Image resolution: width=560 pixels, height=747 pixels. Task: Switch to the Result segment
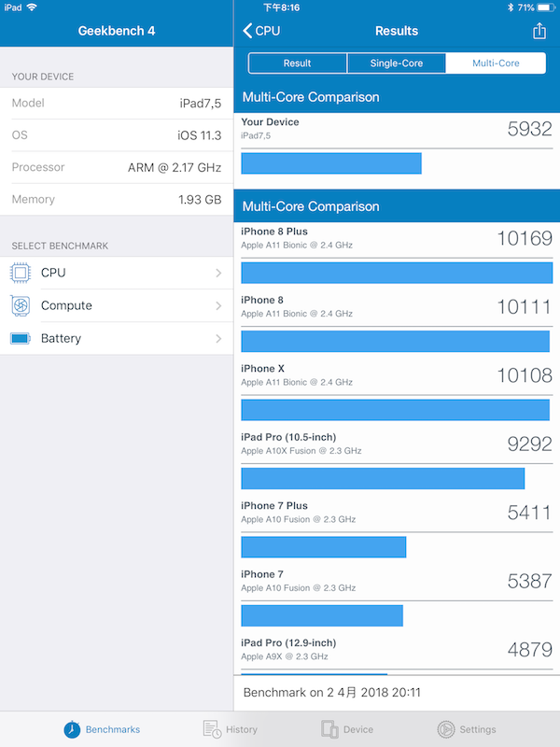[297, 63]
